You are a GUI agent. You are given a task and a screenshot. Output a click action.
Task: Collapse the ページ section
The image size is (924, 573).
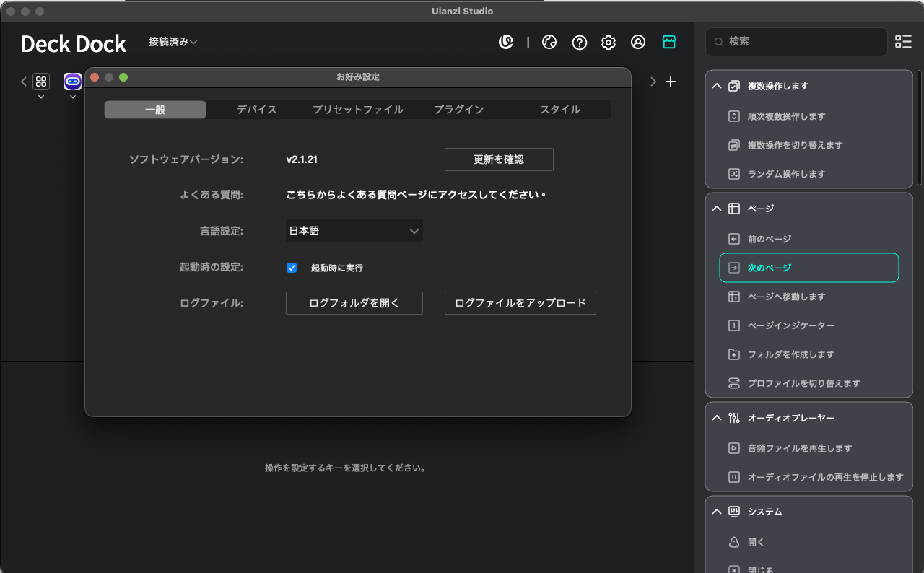coord(716,208)
